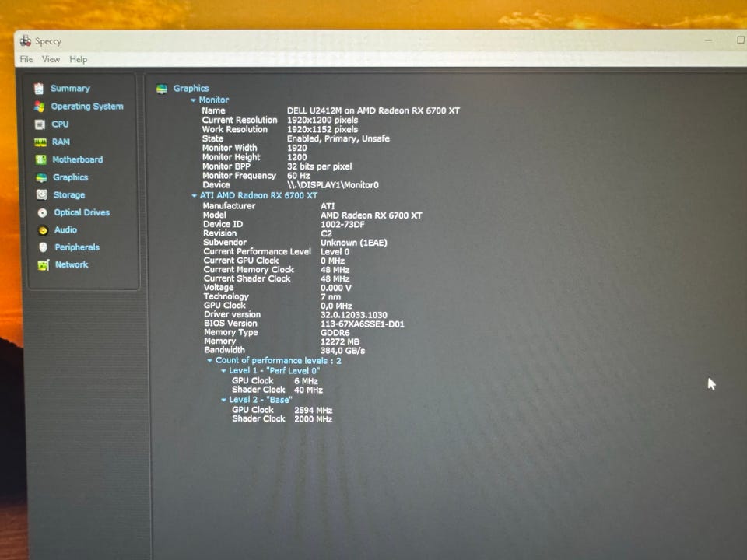
Task: Click the Bandwidth value 384,0 GB/s
Action: (x=343, y=351)
